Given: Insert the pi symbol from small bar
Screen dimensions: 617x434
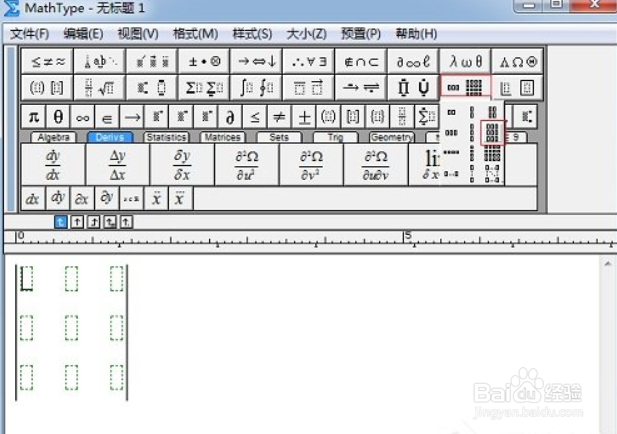Looking at the screenshot, I should pyautogui.click(x=33, y=117).
